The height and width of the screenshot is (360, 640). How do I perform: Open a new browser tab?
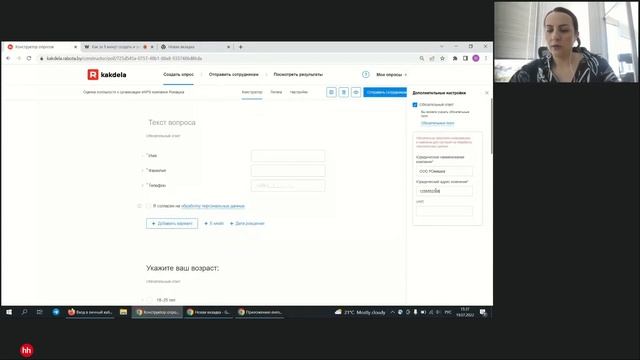click(240, 47)
